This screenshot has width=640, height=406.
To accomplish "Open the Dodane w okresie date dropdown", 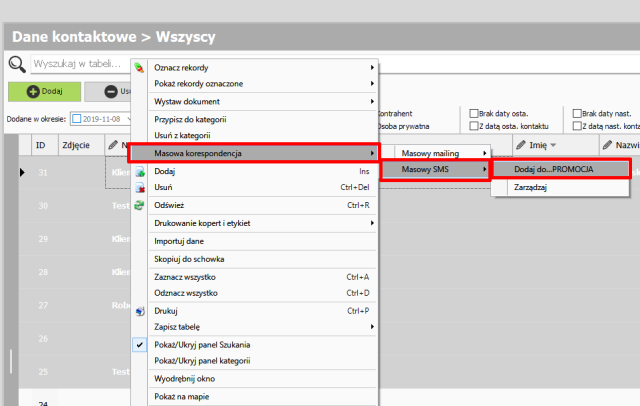I will click(129, 119).
